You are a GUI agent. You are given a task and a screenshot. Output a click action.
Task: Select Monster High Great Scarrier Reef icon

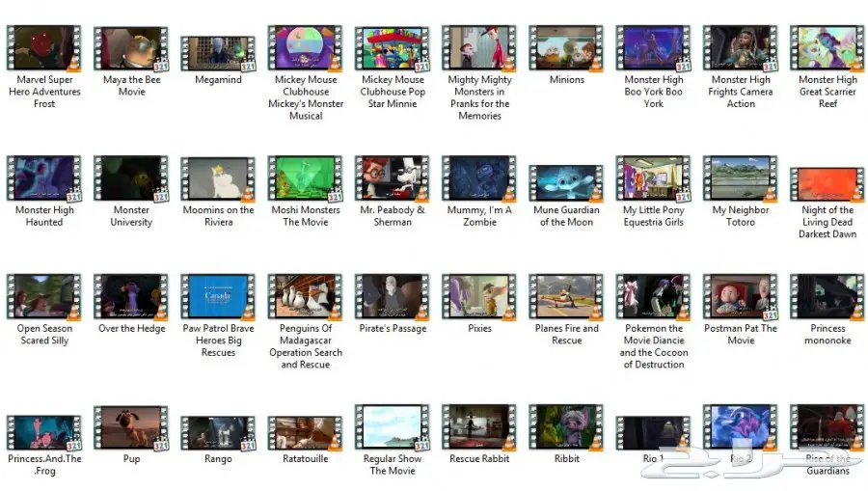point(827,48)
